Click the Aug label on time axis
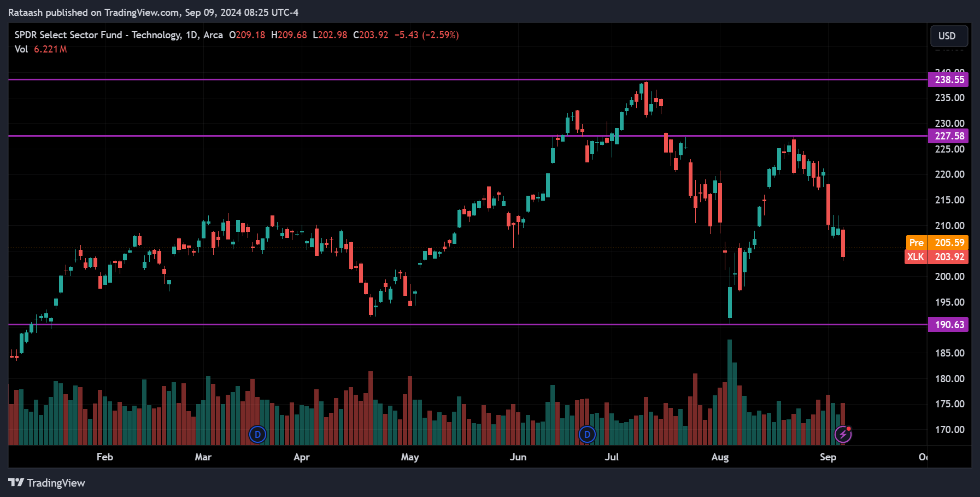The width and height of the screenshot is (980, 497). click(x=720, y=457)
